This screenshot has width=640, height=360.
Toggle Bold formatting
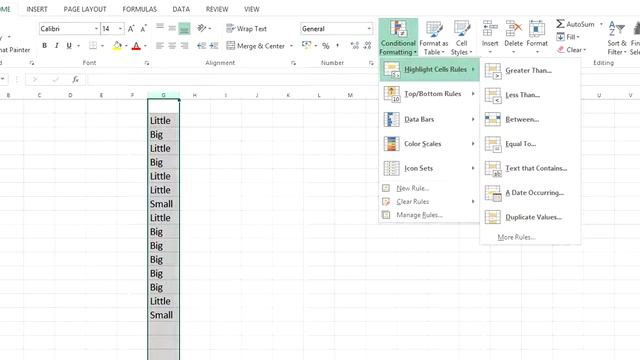click(44, 46)
